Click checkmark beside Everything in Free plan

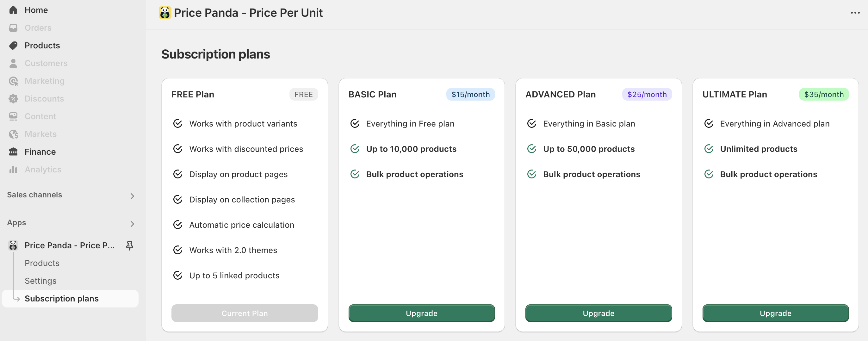click(x=355, y=124)
